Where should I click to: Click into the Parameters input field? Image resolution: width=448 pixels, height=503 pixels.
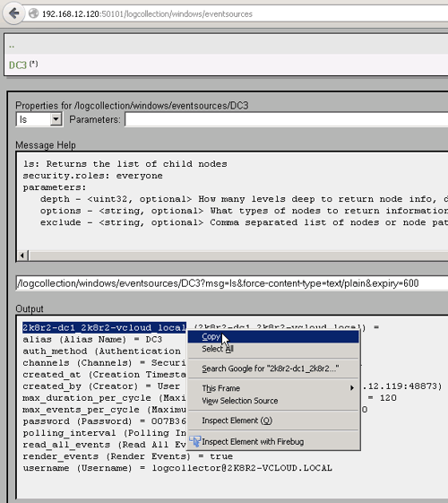click(286, 119)
